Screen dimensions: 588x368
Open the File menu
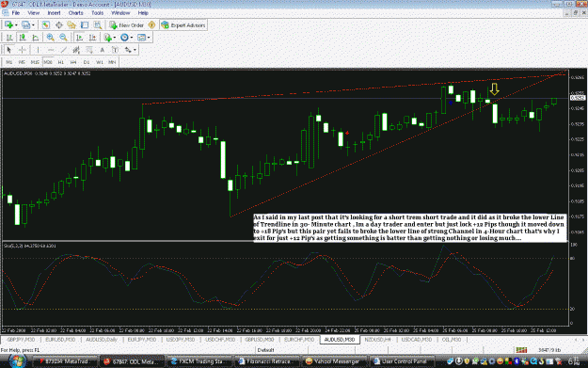(x=16, y=13)
